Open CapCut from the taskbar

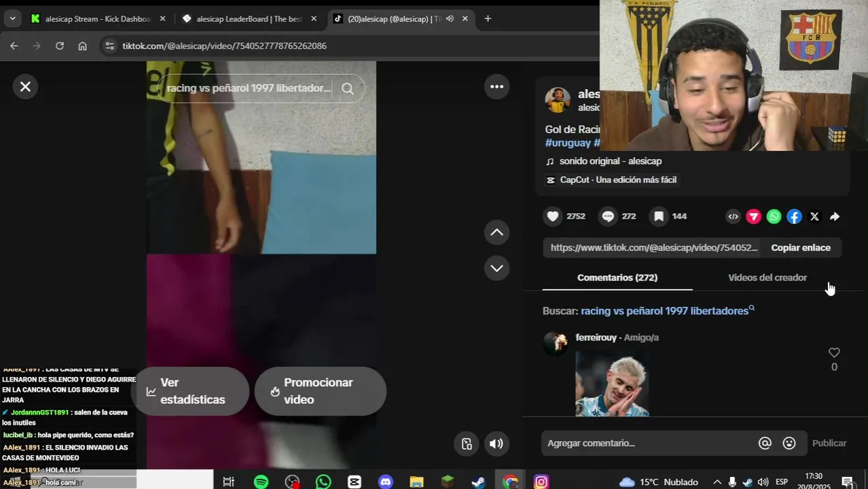(x=355, y=482)
